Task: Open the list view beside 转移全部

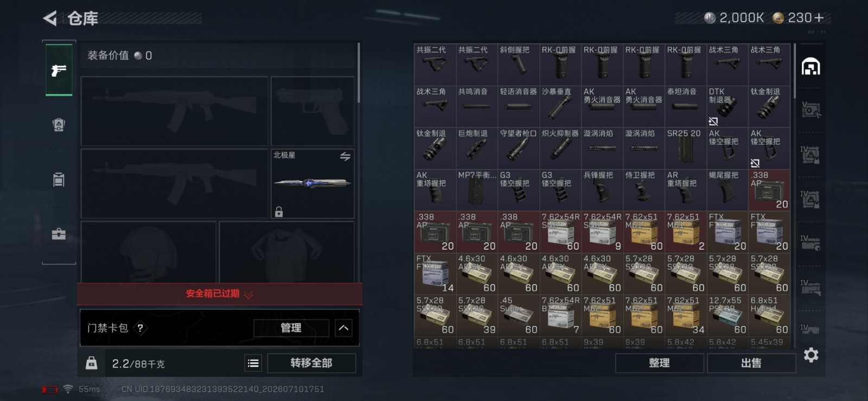Action: pos(253,364)
